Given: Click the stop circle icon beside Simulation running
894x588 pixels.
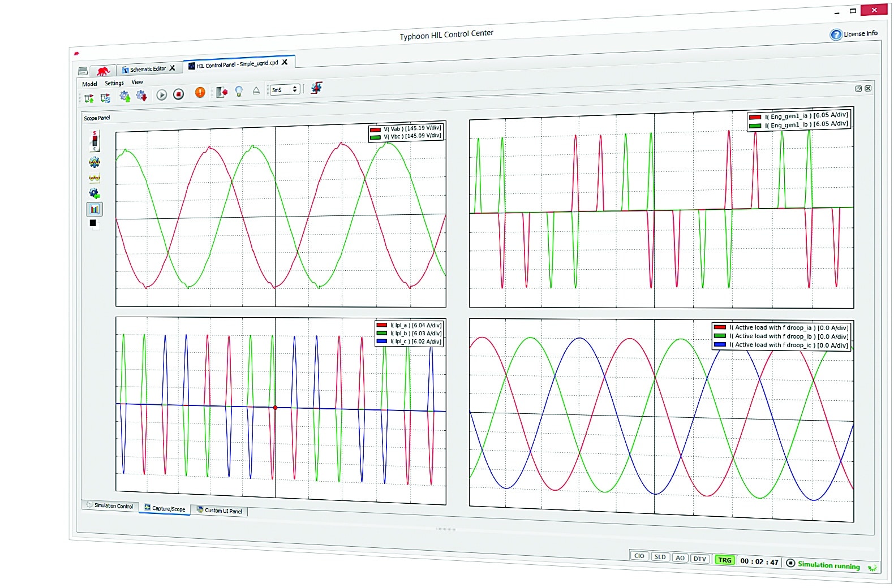Looking at the screenshot, I should 790,563.
